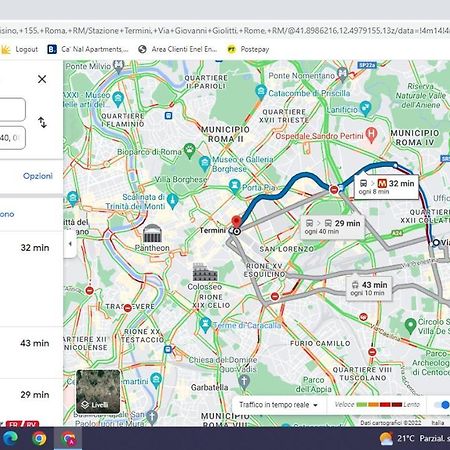Click the traffic speed color legend
Screen dimensions: 450x450
point(377,405)
